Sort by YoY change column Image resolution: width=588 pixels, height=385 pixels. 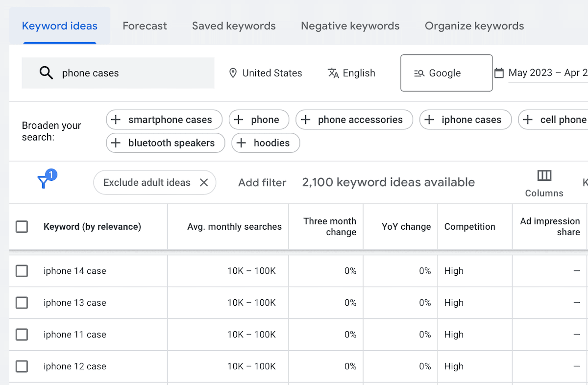tap(406, 227)
